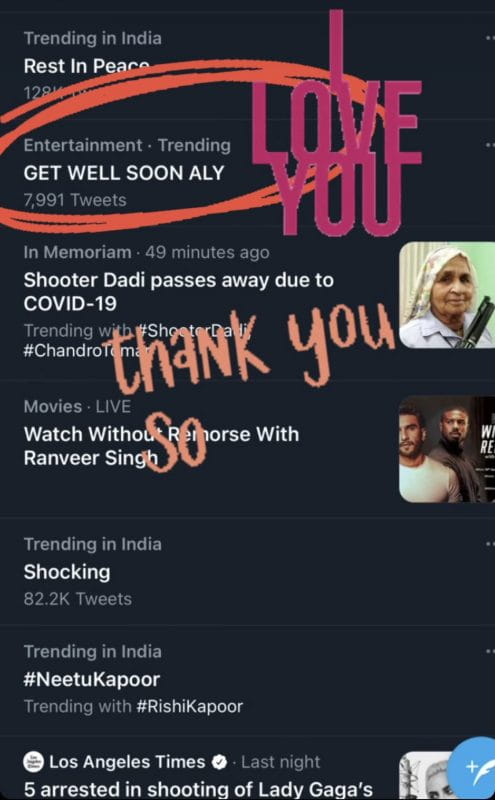Image resolution: width=495 pixels, height=800 pixels.
Task: Open the Shocking trending topic
Action: (x=67, y=572)
